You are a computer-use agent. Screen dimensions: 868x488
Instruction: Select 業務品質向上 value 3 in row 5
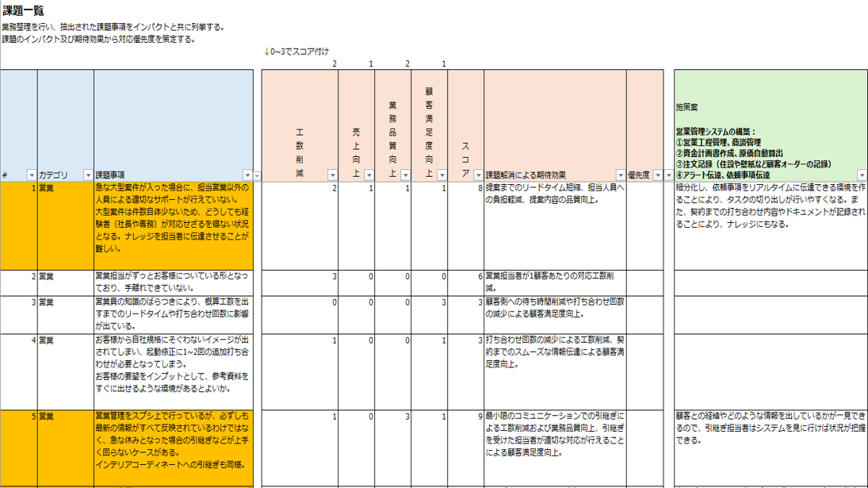(393, 448)
